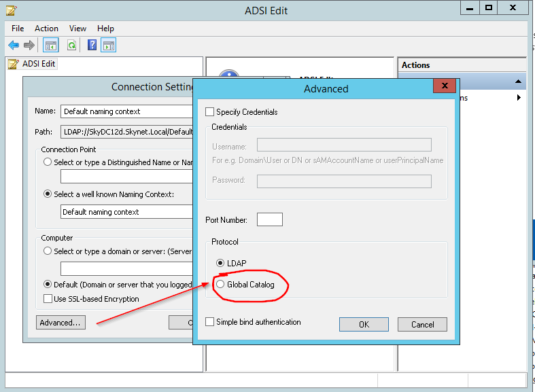This screenshot has height=392, width=535.
Task: Open the Default naming context combo box
Action: (126, 212)
